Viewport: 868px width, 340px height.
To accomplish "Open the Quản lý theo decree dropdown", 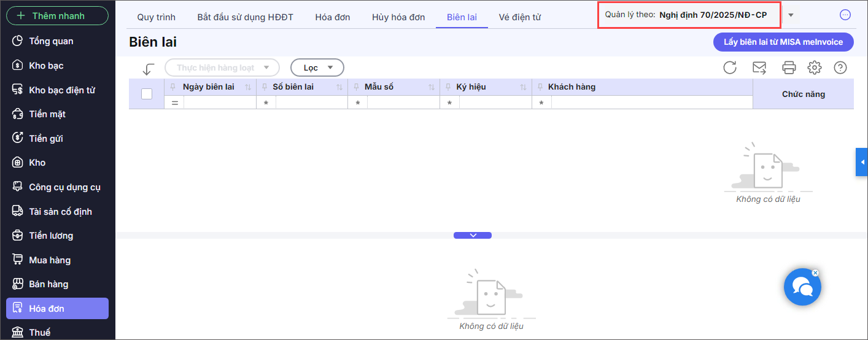I will click(791, 15).
